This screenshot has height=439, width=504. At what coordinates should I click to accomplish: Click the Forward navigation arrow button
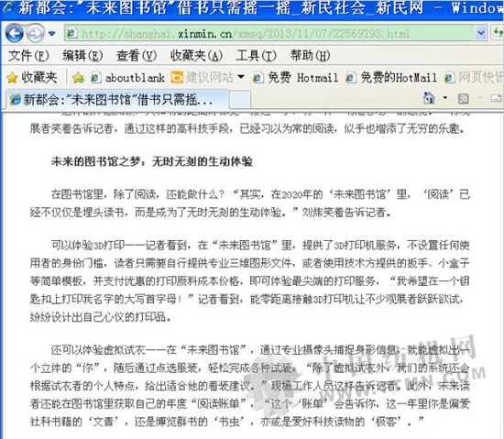35,33
